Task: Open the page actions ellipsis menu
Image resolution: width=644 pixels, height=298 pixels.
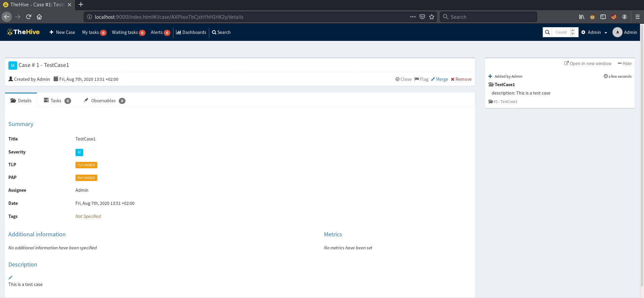Action: tap(413, 17)
